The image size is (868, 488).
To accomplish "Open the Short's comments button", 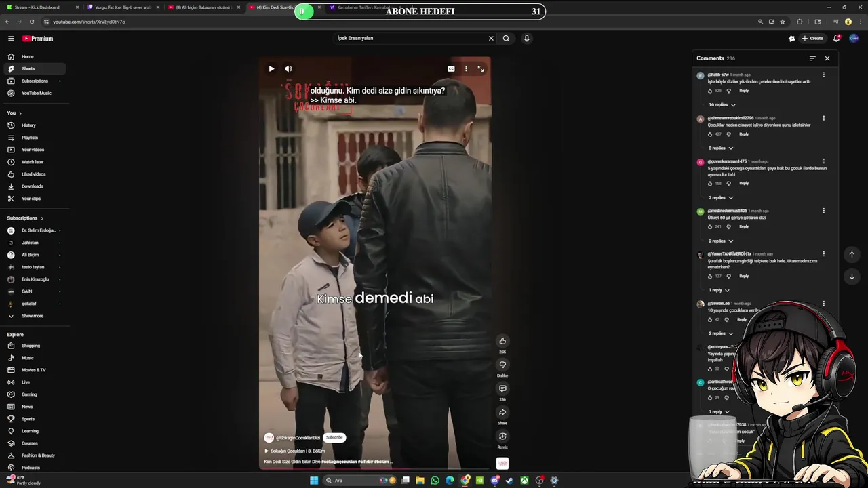I will click(502, 388).
